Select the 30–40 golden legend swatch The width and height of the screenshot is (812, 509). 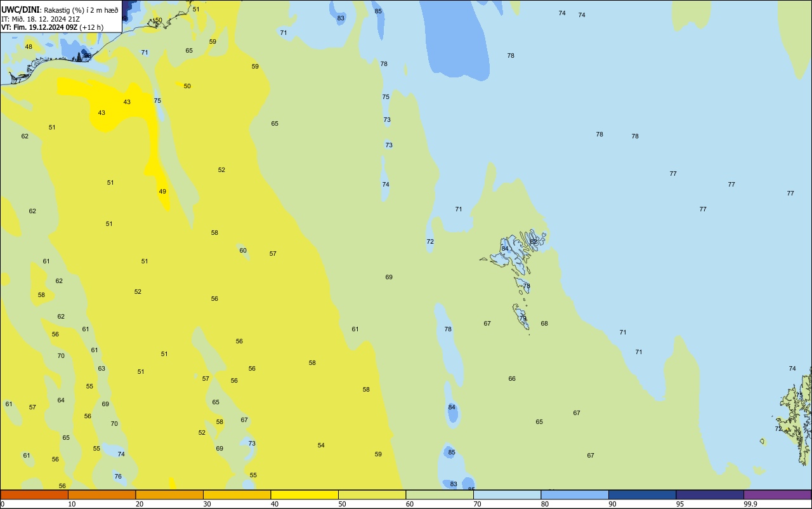237,494
